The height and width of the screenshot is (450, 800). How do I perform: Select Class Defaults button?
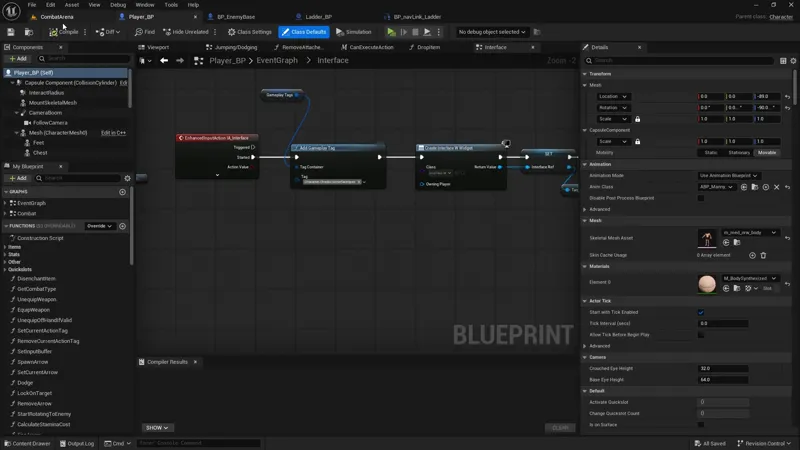tap(304, 32)
